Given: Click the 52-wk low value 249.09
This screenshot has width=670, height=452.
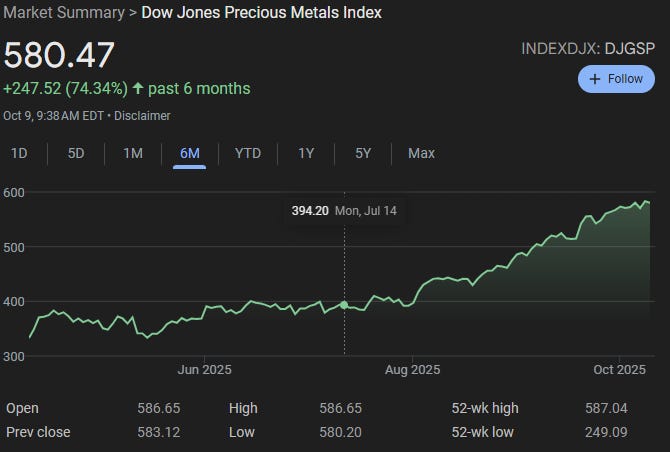Looking at the screenshot, I should 606,432.
